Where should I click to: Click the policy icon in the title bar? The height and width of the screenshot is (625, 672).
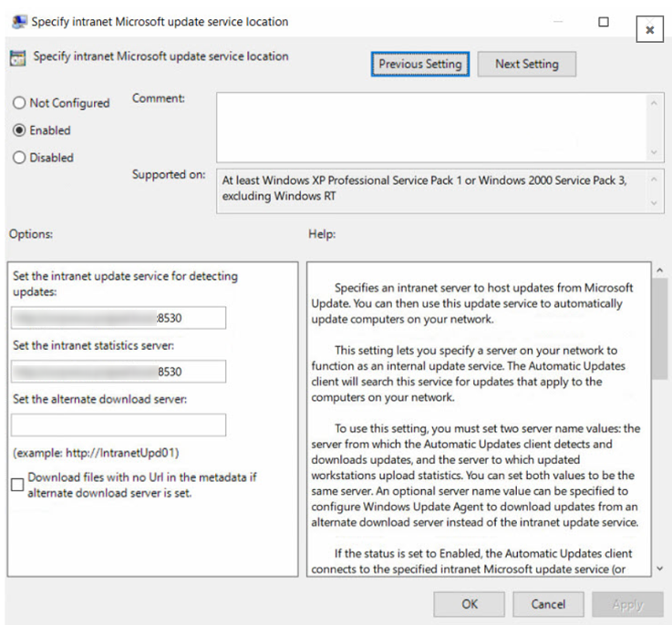pyautogui.click(x=19, y=22)
